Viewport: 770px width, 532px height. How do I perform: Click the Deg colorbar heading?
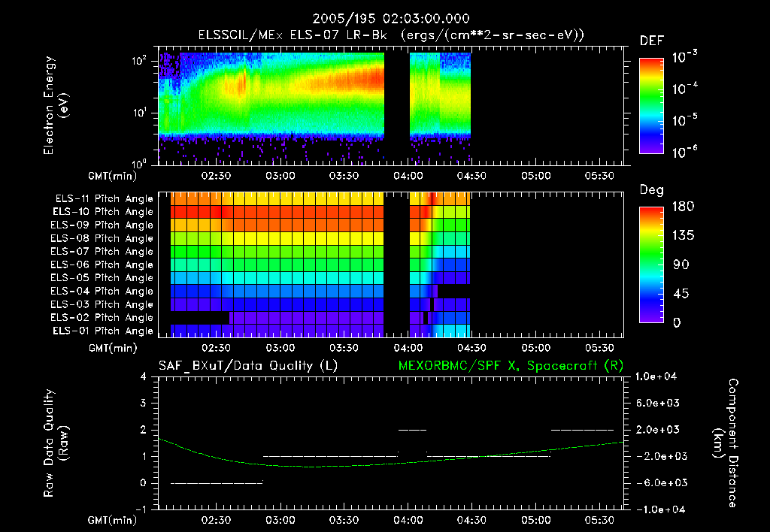tap(652, 190)
